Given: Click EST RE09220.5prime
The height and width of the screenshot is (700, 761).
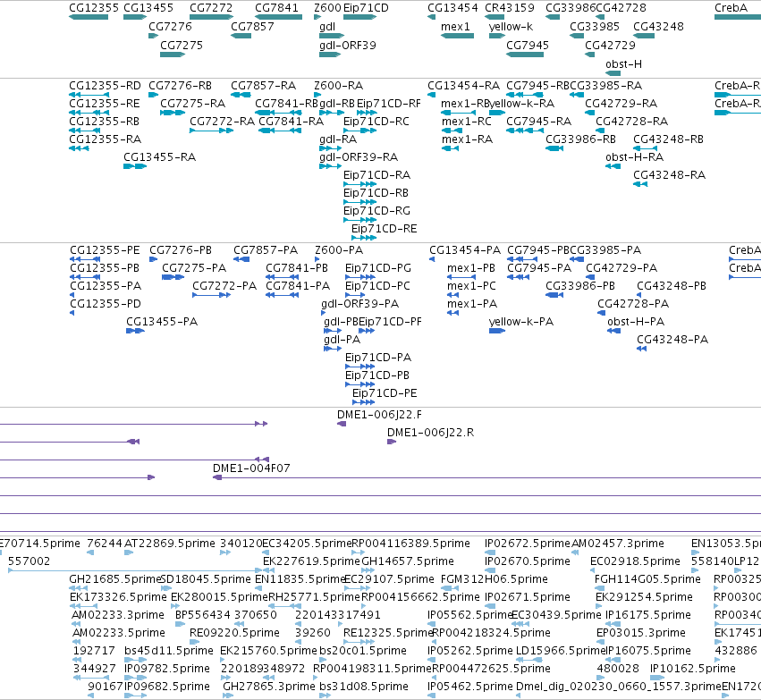Looking at the screenshot, I should (234, 633).
